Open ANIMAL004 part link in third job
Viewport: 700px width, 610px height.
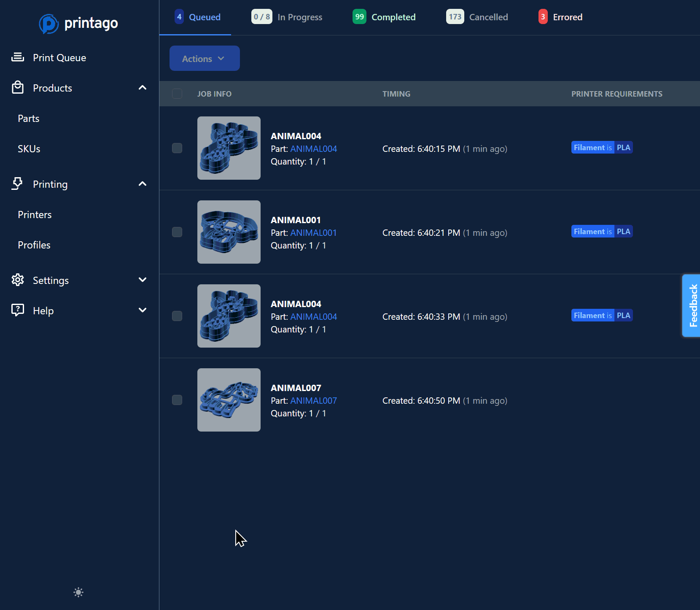(x=314, y=317)
